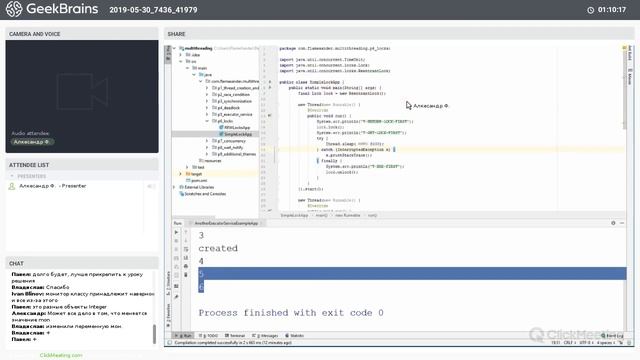Screen dimensions: 640x360
Task: Click the editor vertical scrollbar
Action: (624, 88)
